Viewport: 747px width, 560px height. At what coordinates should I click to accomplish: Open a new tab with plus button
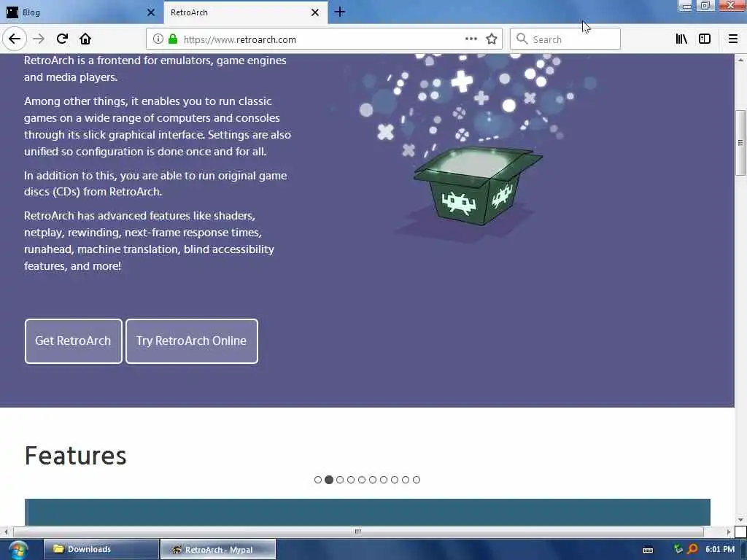(340, 12)
